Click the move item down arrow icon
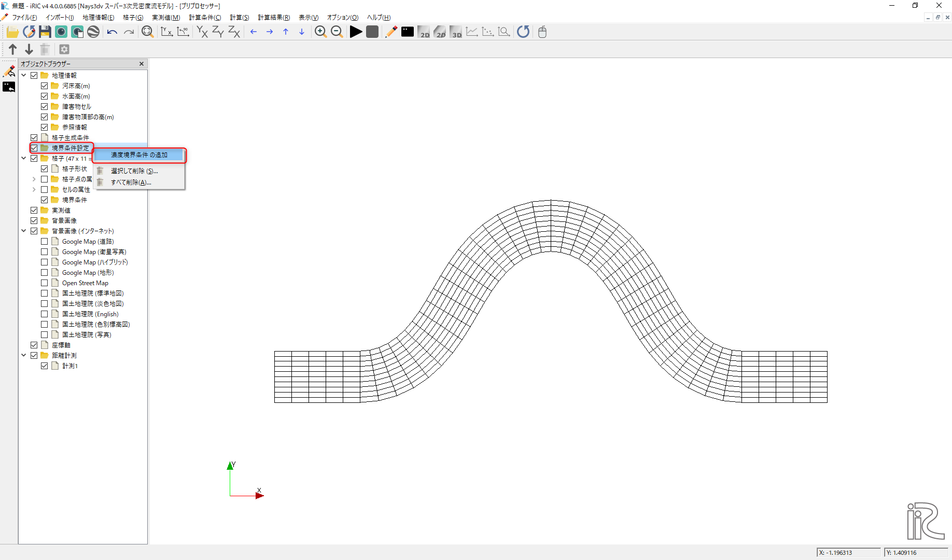Screen dimensions: 952x560 pos(29,49)
